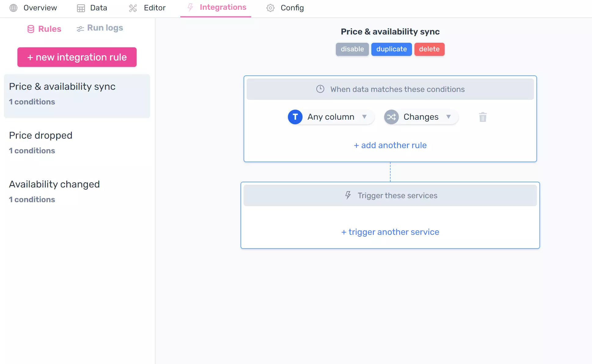The width and height of the screenshot is (592, 364).
Task: Duplicate the current integration rule
Action: [x=392, y=49]
